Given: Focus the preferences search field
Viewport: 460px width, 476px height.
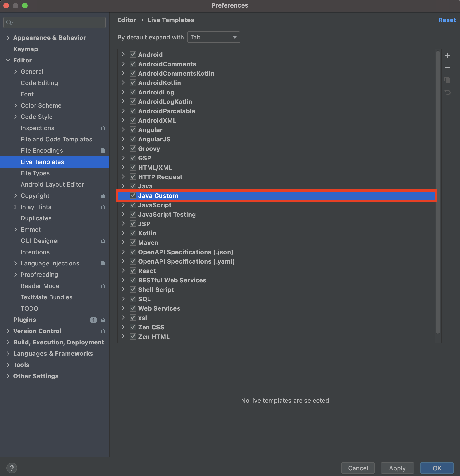Looking at the screenshot, I should click(x=55, y=23).
